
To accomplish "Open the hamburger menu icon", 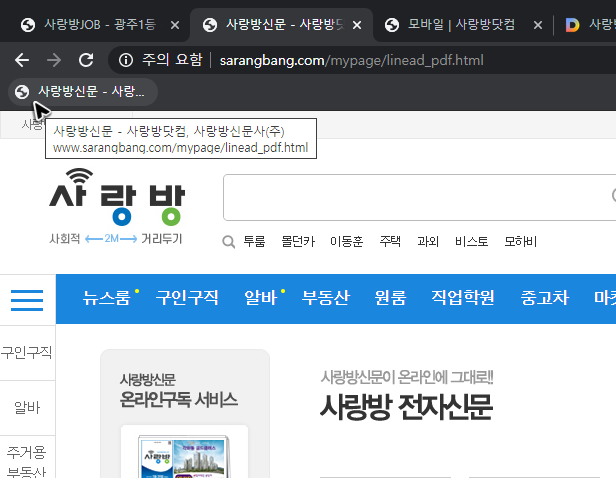I will 27,300.
